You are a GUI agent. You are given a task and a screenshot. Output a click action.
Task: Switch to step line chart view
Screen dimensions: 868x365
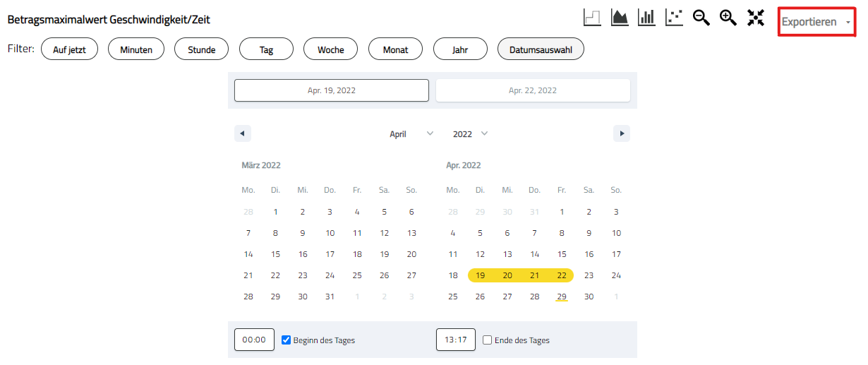(592, 18)
